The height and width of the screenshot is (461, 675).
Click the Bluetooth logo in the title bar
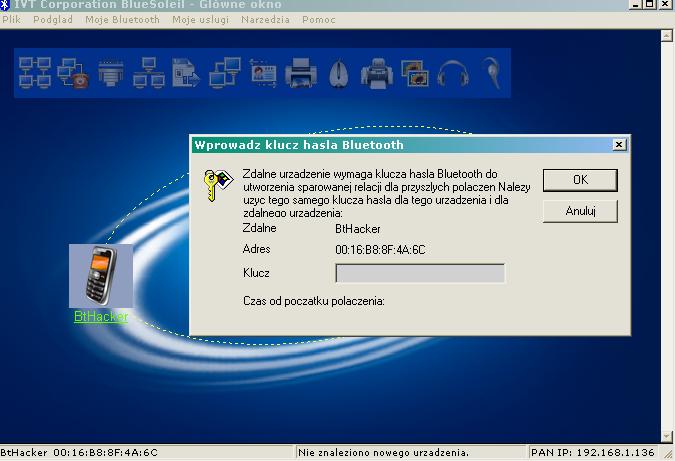(x=5, y=5)
